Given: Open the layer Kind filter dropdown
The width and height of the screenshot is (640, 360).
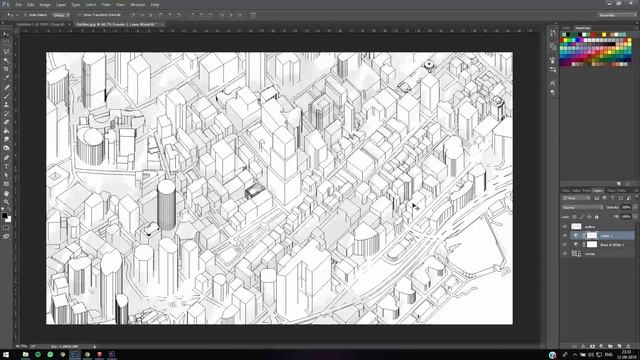Looking at the screenshot, I should tap(576, 198).
